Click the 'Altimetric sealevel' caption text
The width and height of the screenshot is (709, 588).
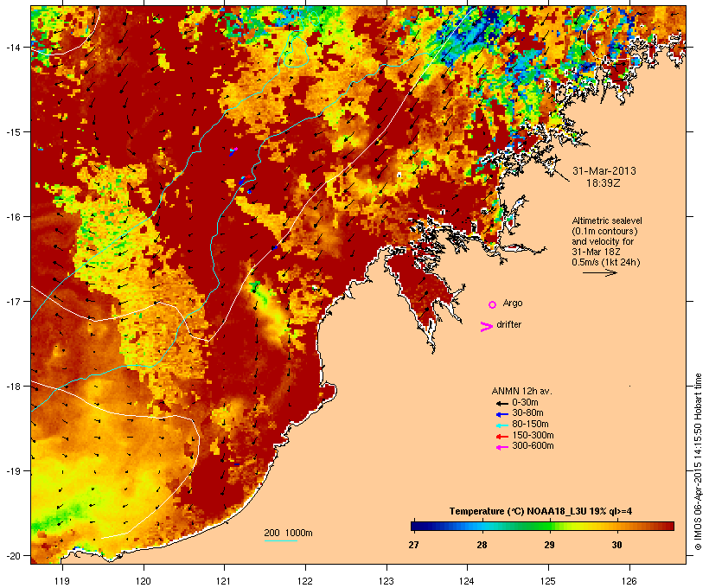point(607,220)
